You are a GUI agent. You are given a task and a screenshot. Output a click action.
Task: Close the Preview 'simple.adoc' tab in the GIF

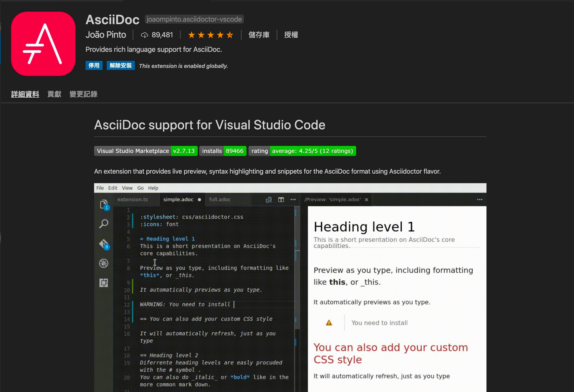366,200
